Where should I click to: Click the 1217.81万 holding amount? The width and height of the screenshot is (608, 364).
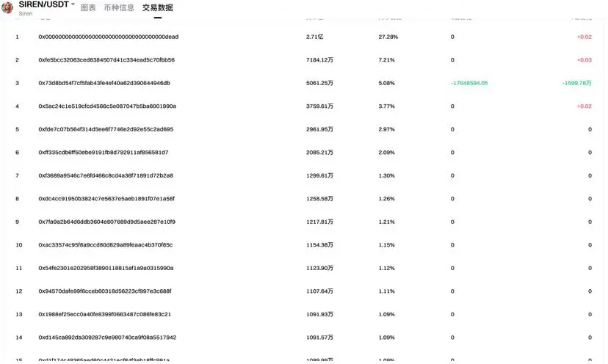pos(319,222)
